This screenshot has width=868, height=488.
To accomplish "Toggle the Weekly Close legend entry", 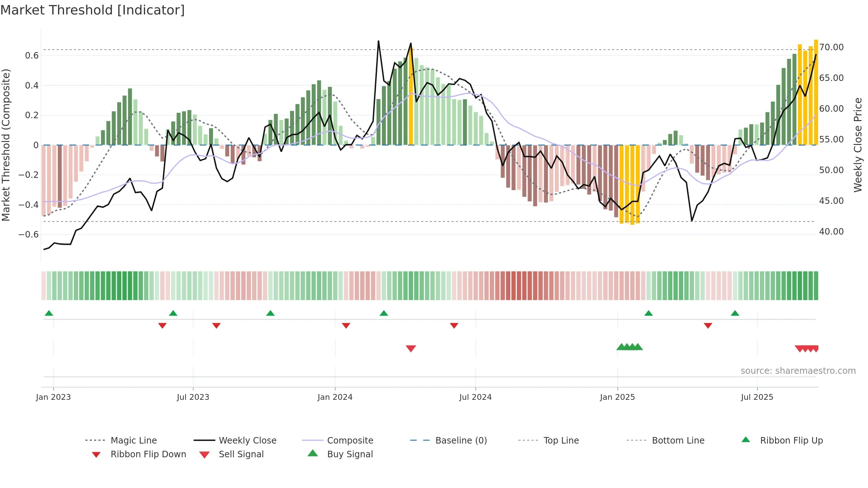I will click(x=235, y=440).
